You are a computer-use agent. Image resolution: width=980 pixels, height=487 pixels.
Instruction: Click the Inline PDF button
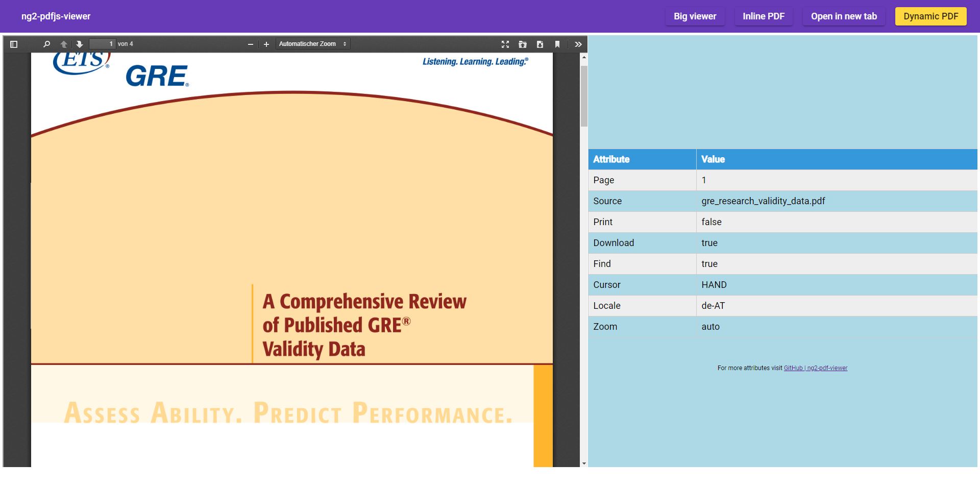(764, 16)
